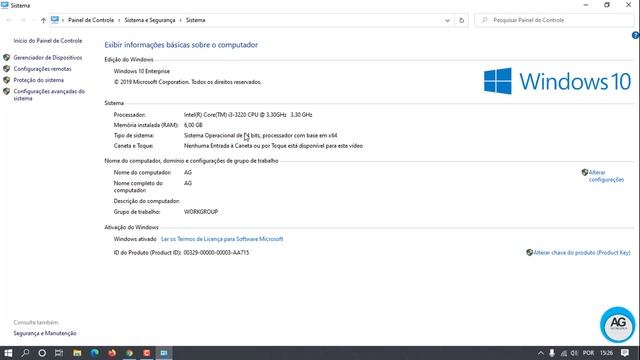
Task: Click shield icon beside Proteção do sistema
Action: tap(7, 80)
